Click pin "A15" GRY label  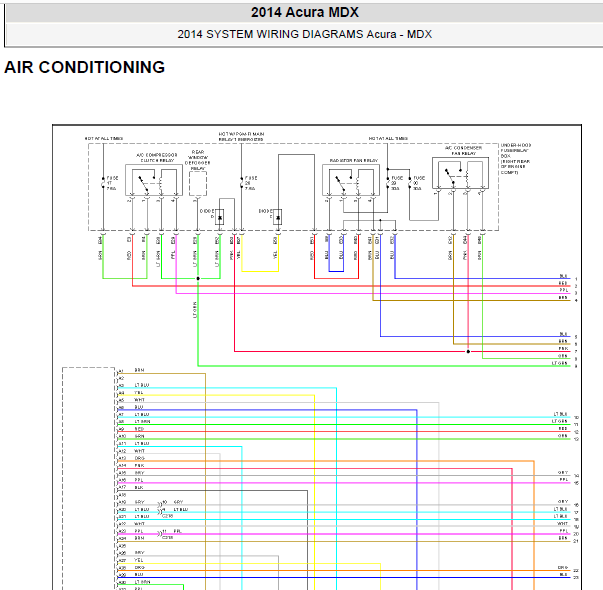point(131,473)
